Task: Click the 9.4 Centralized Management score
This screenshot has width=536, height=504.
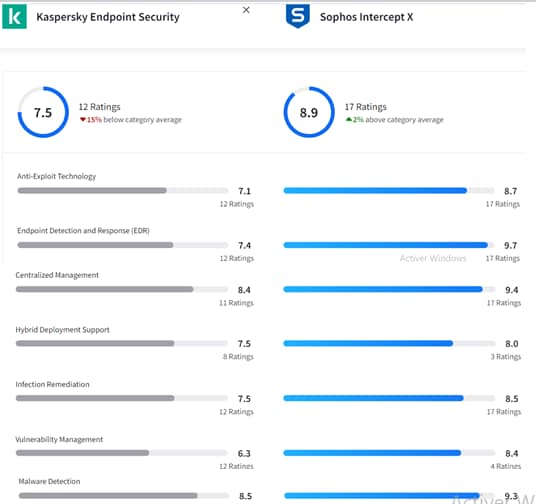Action: (512, 290)
